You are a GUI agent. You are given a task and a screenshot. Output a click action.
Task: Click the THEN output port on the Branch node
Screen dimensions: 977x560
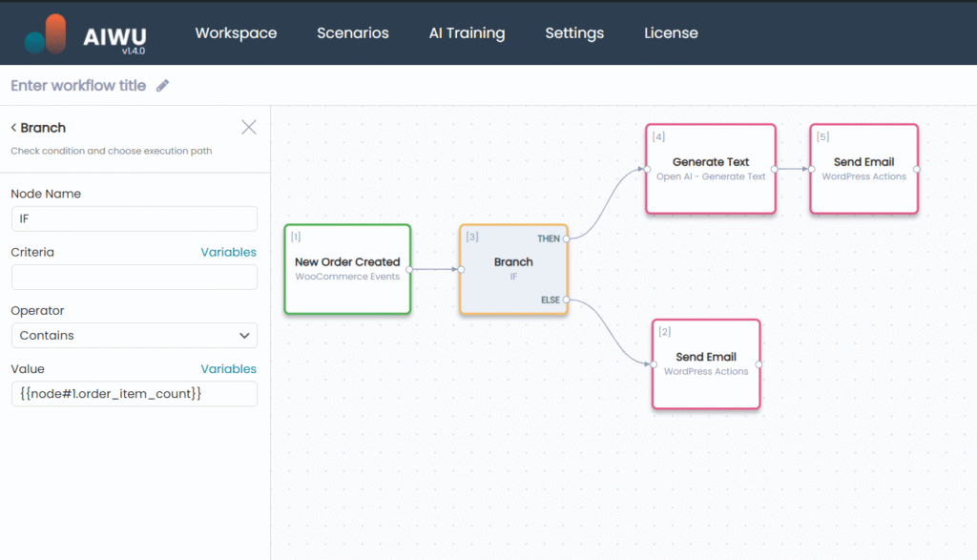tap(565, 240)
